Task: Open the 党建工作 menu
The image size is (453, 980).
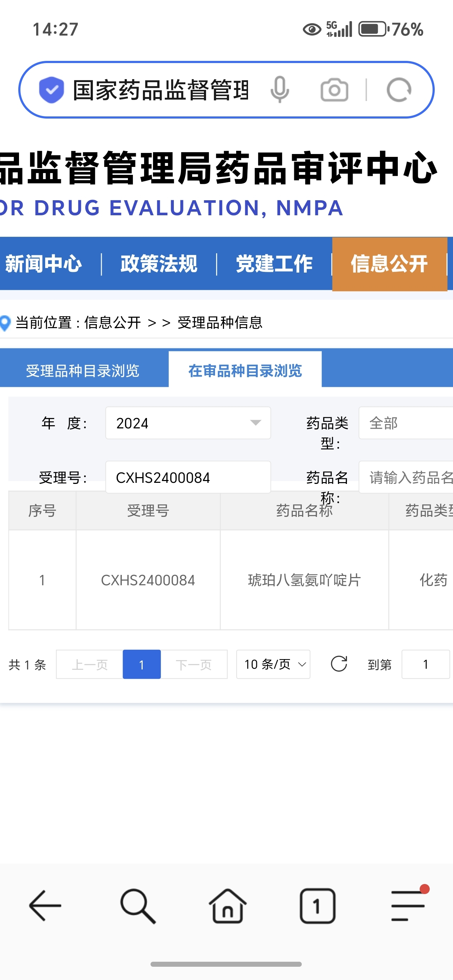Action: coord(274,264)
